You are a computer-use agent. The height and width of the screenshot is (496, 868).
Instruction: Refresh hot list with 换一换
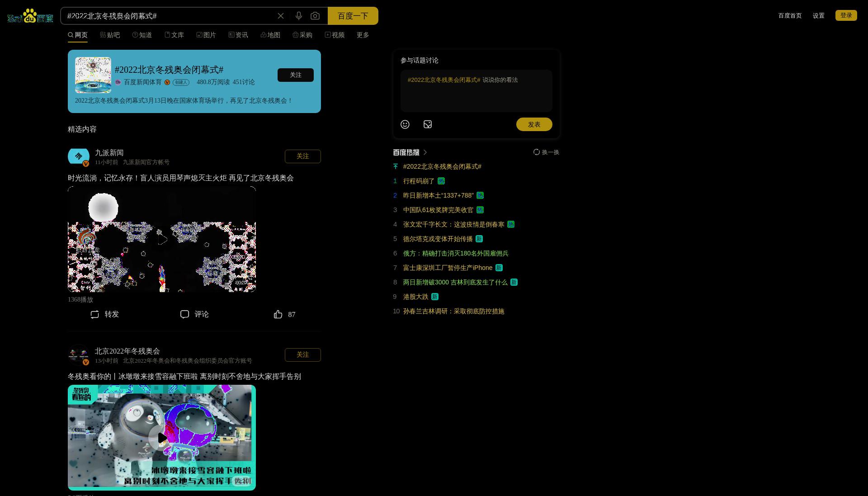click(546, 152)
